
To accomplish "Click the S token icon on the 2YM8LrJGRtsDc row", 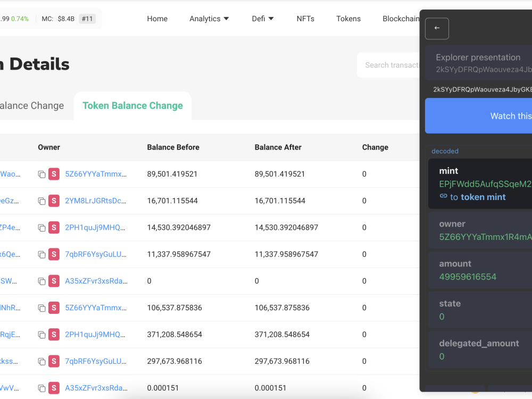I will (54, 201).
